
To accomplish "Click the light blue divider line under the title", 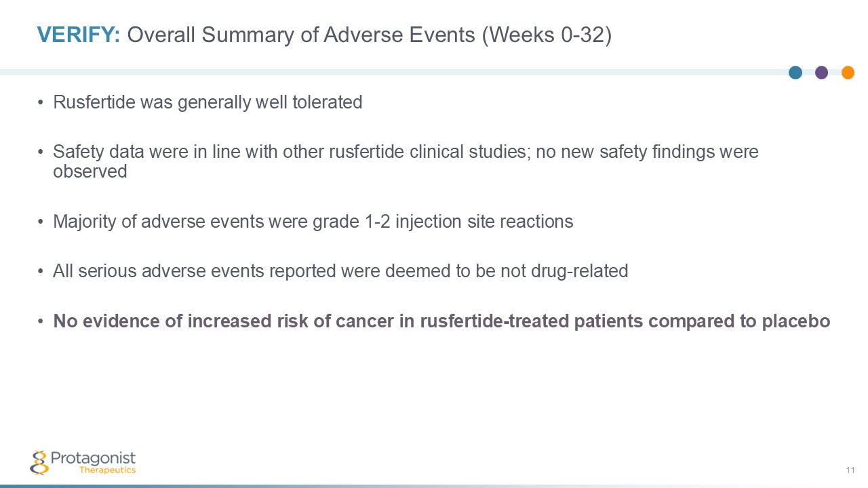I will pyautogui.click(x=393, y=72).
